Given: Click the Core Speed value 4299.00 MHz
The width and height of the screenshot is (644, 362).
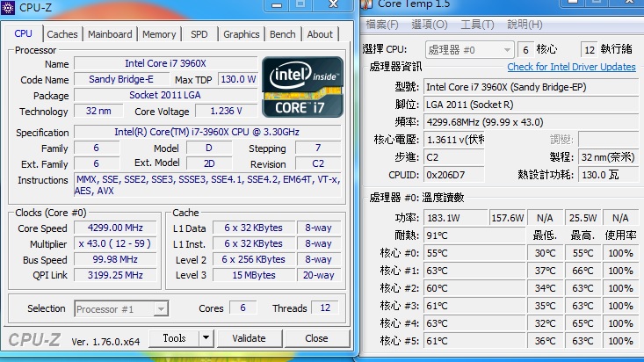Looking at the screenshot, I should coord(115,228).
